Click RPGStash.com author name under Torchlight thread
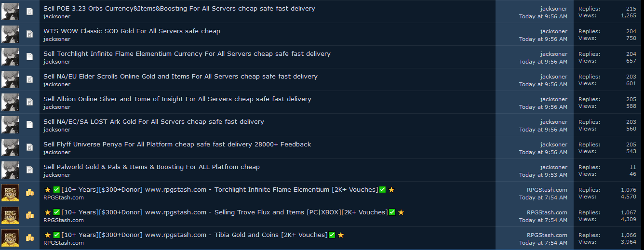The image size is (644, 250). (x=63, y=197)
